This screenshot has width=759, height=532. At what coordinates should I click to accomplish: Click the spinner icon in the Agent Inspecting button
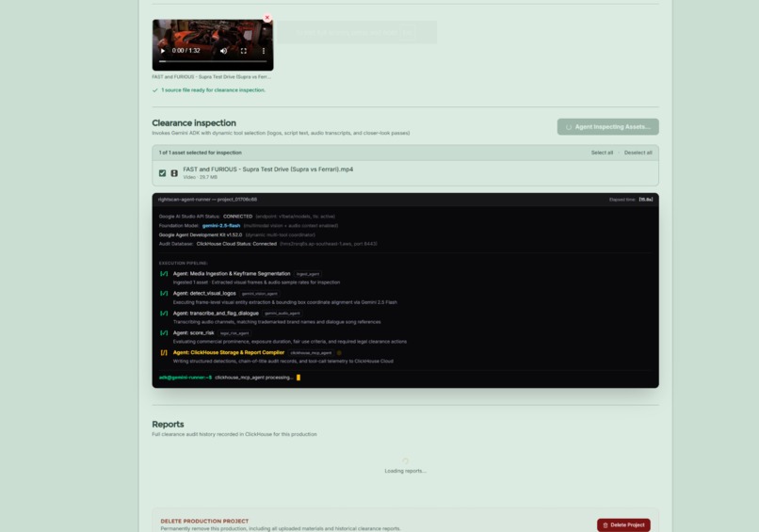coord(569,127)
